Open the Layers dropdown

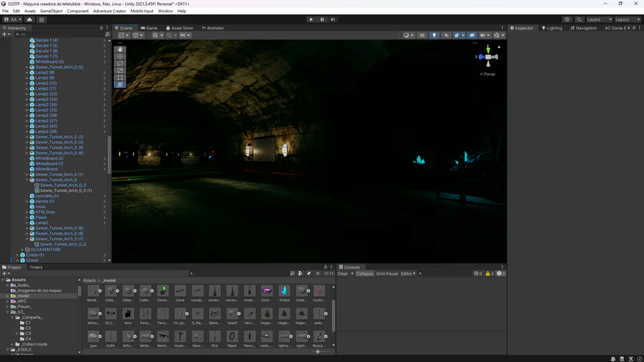tap(599, 19)
